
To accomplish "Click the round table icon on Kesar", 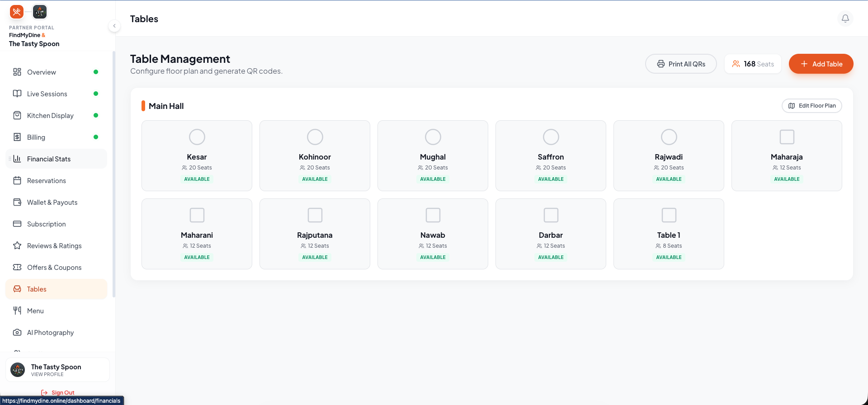I will point(197,137).
